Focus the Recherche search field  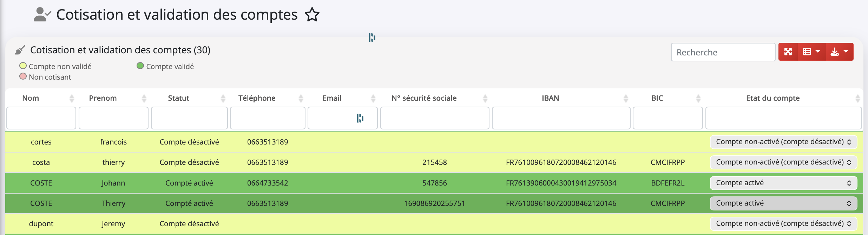723,52
